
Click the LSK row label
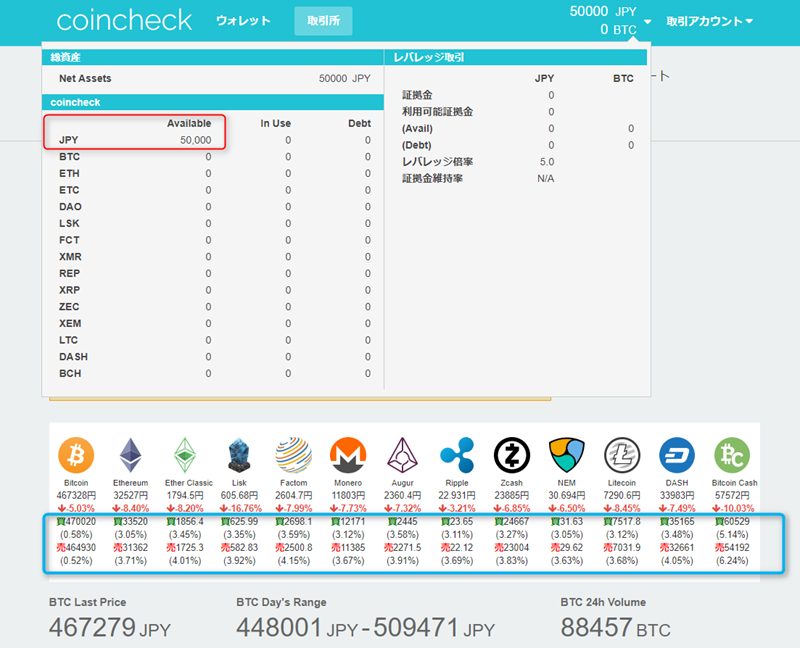[x=69, y=223]
